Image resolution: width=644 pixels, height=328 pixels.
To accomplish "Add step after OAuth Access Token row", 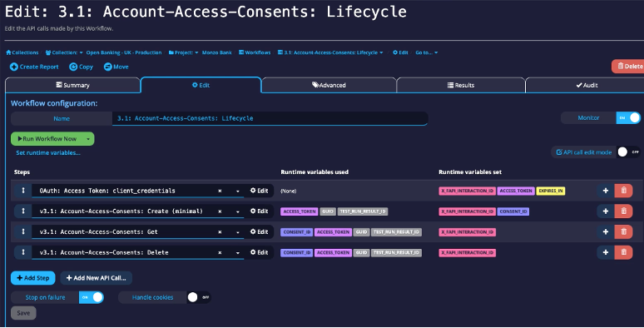I will pos(606,191).
